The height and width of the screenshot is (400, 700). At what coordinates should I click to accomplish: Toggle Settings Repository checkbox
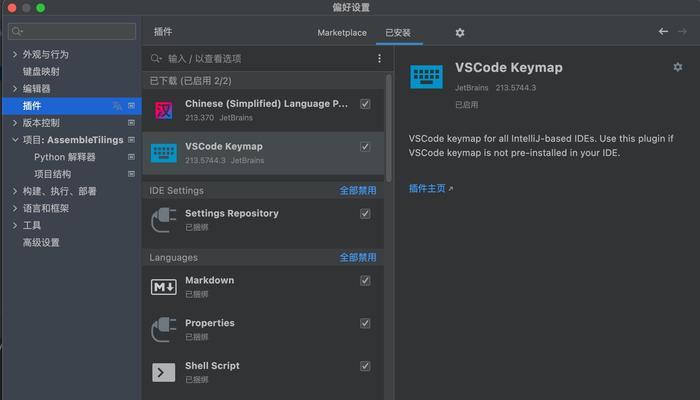click(x=365, y=214)
